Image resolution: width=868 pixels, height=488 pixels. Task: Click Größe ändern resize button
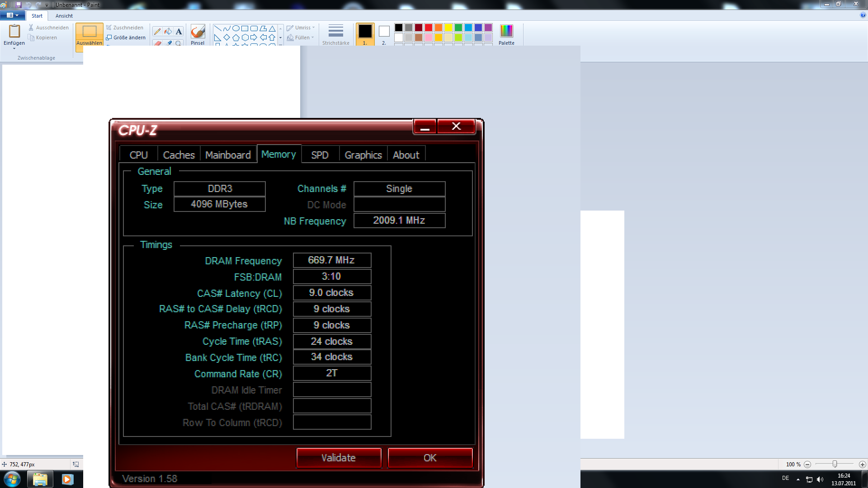[x=126, y=38]
